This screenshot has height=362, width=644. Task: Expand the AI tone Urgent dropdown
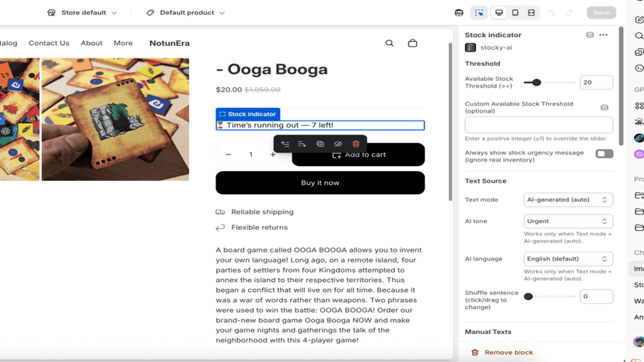point(568,221)
